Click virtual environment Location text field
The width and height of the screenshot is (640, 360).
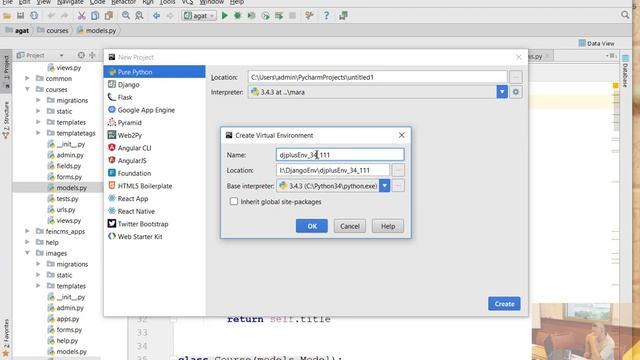tap(333, 170)
